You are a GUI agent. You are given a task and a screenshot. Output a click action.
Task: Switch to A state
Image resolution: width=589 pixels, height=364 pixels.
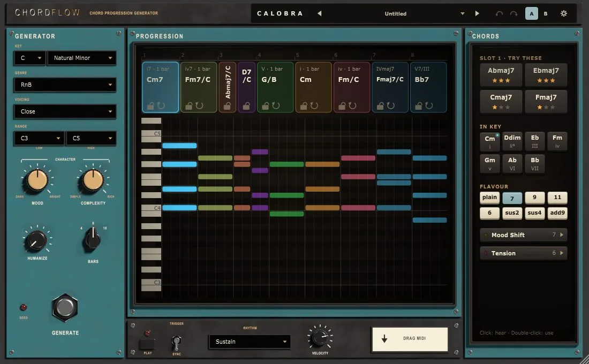click(532, 13)
